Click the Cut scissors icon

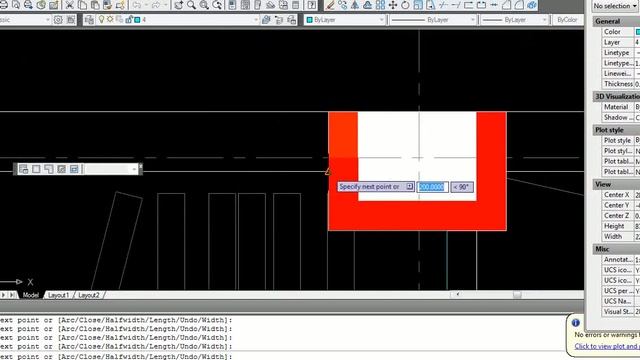pos(69,5)
